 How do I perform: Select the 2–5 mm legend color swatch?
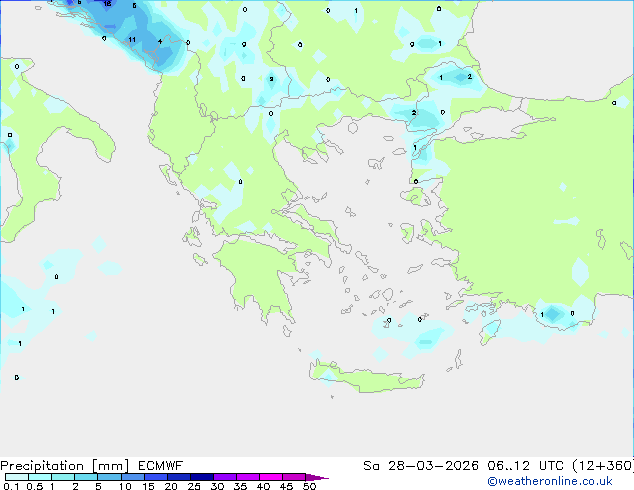click(86, 477)
